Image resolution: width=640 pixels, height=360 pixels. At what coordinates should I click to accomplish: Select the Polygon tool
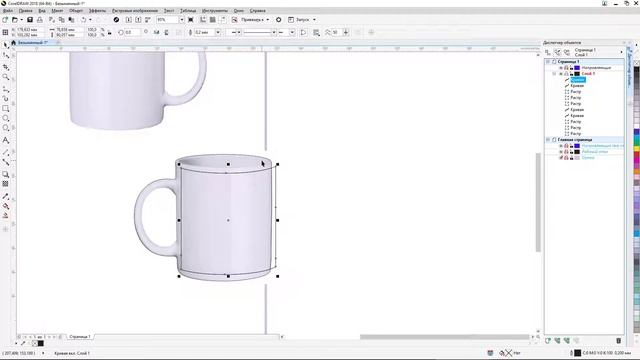point(6,128)
